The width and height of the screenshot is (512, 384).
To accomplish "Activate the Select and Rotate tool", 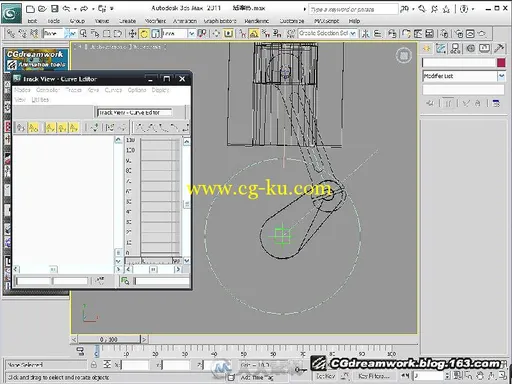I will click(144, 33).
